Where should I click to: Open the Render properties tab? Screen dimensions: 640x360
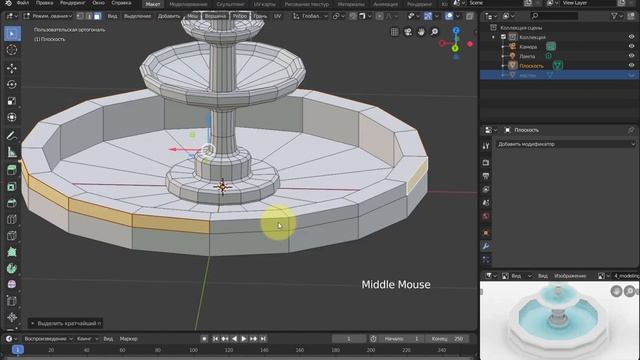[486, 162]
